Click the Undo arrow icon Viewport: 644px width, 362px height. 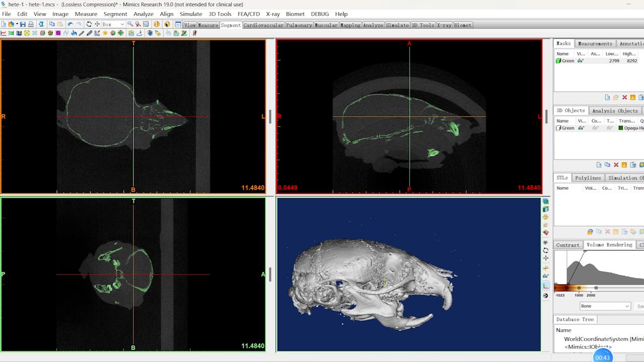pyautogui.click(x=70, y=24)
